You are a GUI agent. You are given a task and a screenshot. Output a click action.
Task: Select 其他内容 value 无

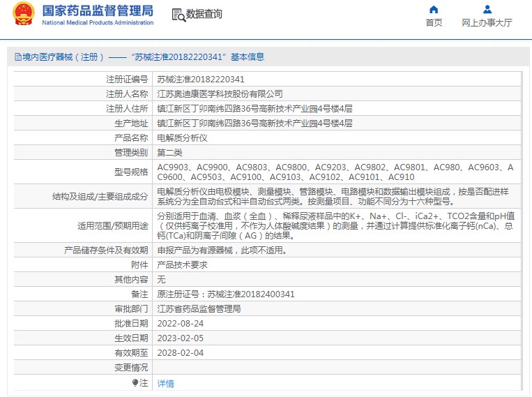(161, 280)
